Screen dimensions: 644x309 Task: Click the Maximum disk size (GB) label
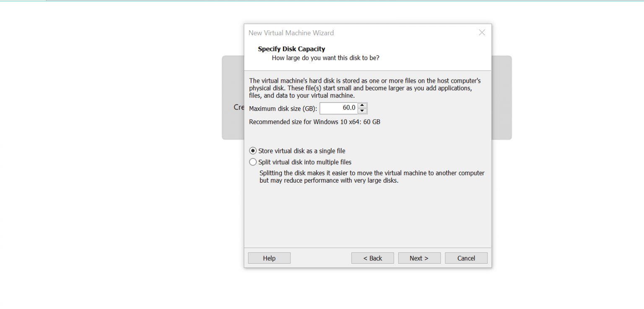click(283, 108)
